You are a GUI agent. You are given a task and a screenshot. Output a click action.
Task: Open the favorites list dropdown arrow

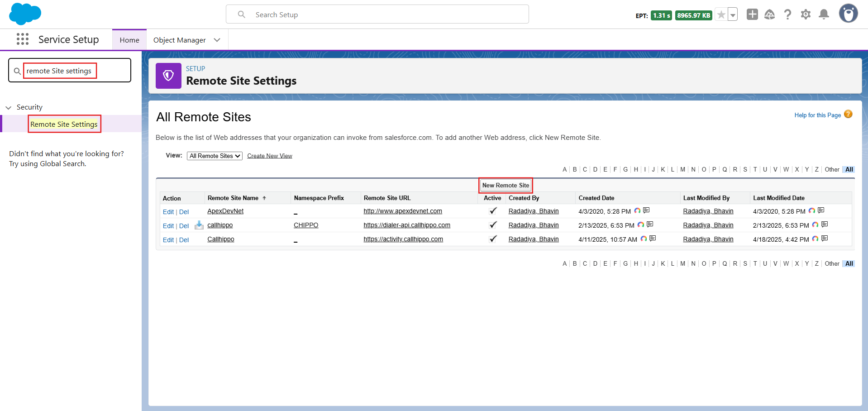click(733, 15)
